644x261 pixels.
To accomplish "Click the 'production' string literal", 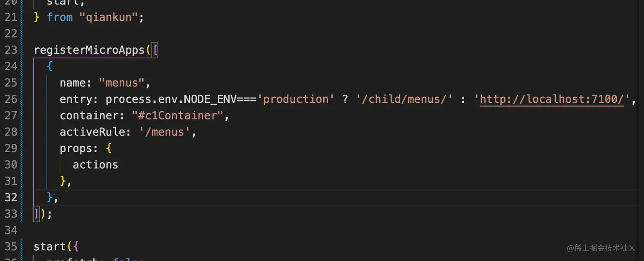I will [x=296, y=99].
